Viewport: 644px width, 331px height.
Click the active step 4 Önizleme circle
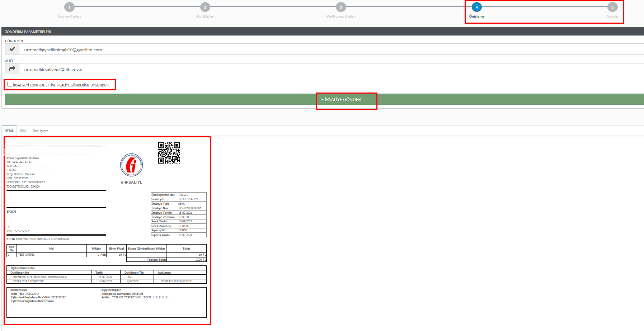[476, 7]
